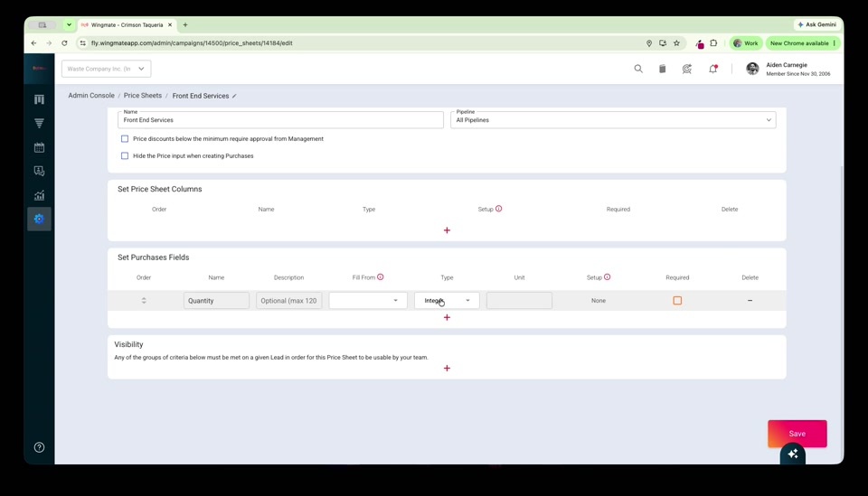This screenshot has width=868, height=496.
Task: Open the notifications bell
Action: click(x=713, y=69)
